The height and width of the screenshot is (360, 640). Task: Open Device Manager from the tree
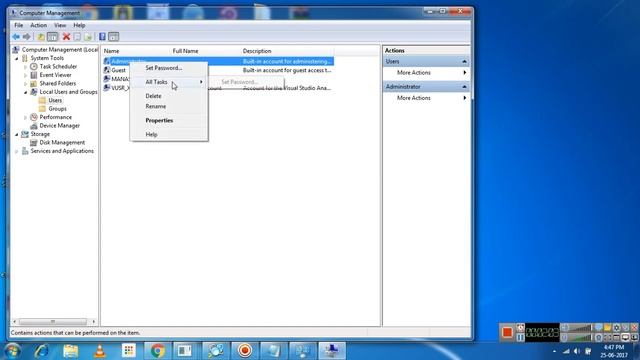click(60, 126)
